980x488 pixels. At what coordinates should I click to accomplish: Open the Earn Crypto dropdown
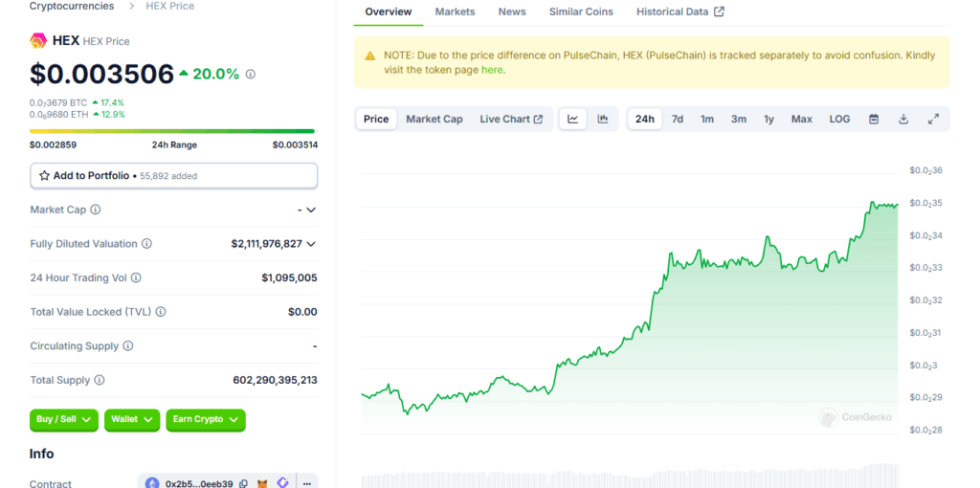(206, 420)
